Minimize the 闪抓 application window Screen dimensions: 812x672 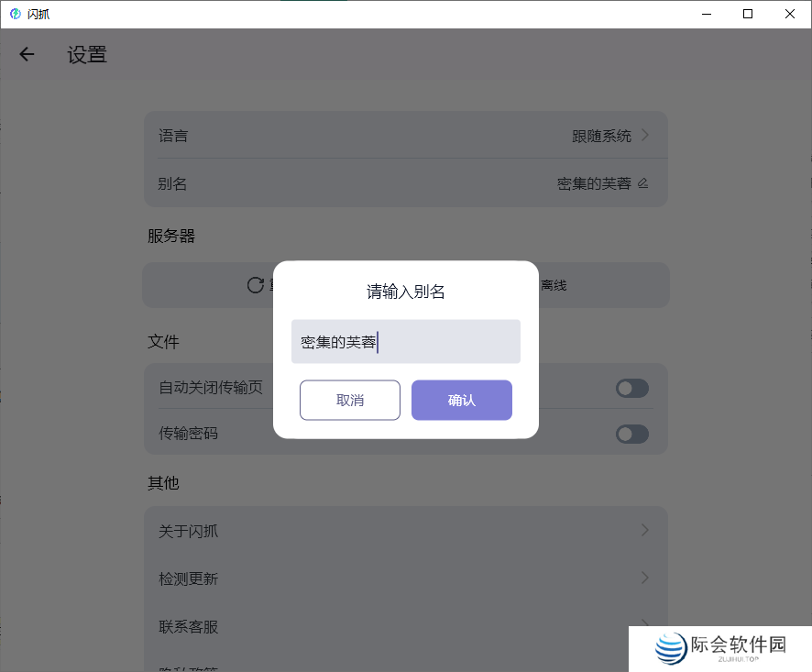706,14
